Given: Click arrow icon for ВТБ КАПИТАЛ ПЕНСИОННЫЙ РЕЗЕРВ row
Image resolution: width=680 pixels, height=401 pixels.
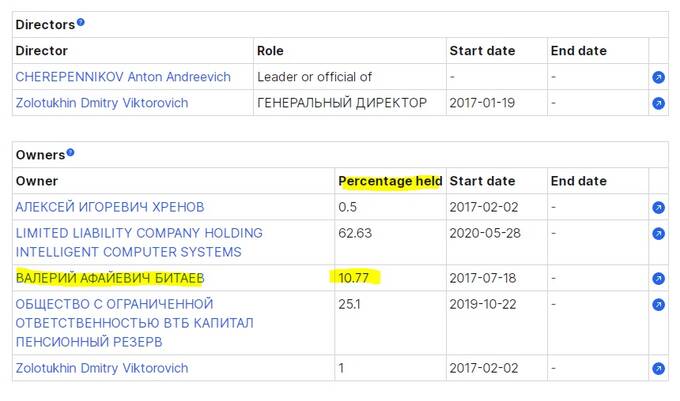Looking at the screenshot, I should [x=658, y=305].
